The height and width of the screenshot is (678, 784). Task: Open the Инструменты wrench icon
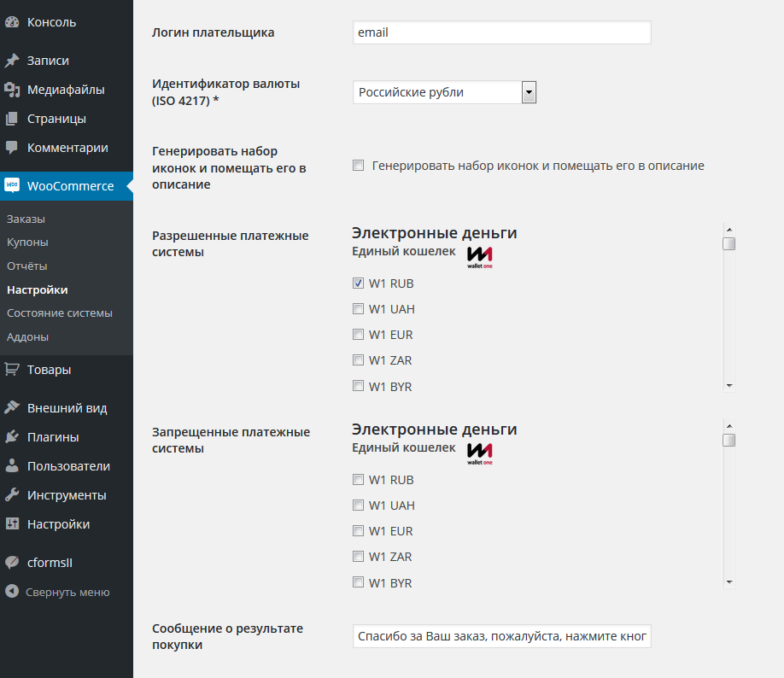[12, 495]
